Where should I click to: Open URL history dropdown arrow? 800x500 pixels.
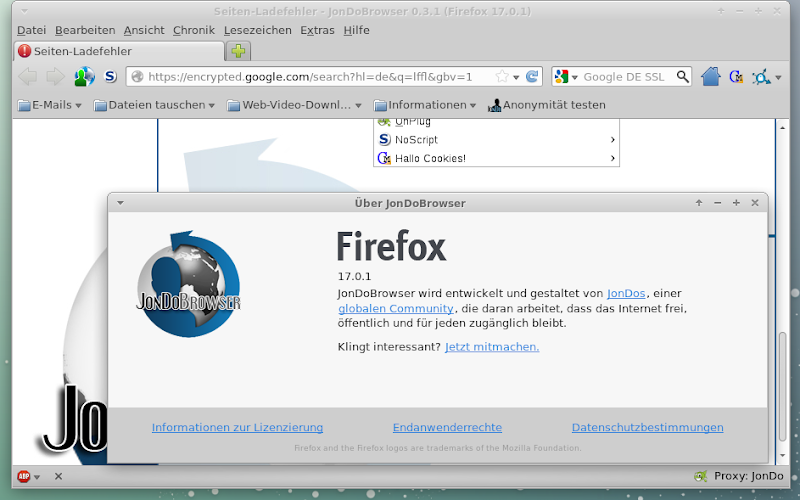pos(516,78)
